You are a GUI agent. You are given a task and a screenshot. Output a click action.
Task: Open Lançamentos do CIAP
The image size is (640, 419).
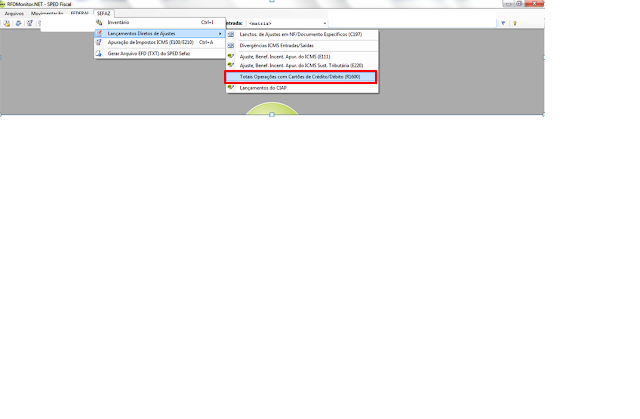(x=302, y=88)
